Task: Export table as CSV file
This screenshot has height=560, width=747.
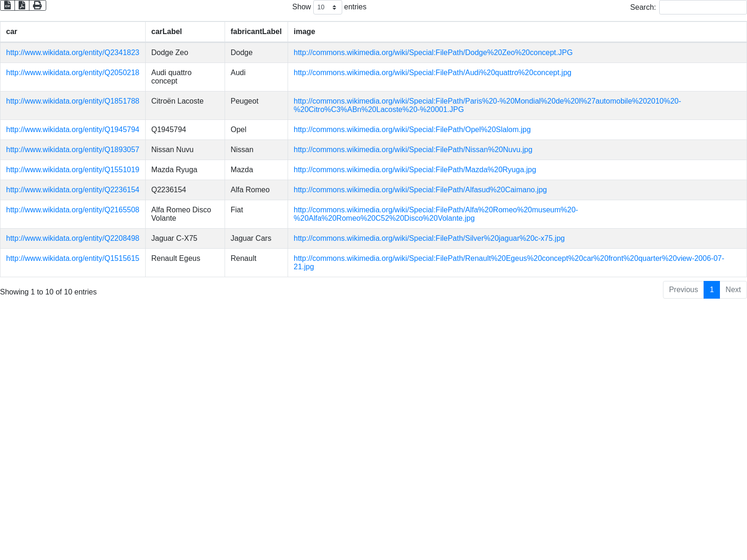Action: coord(7,5)
